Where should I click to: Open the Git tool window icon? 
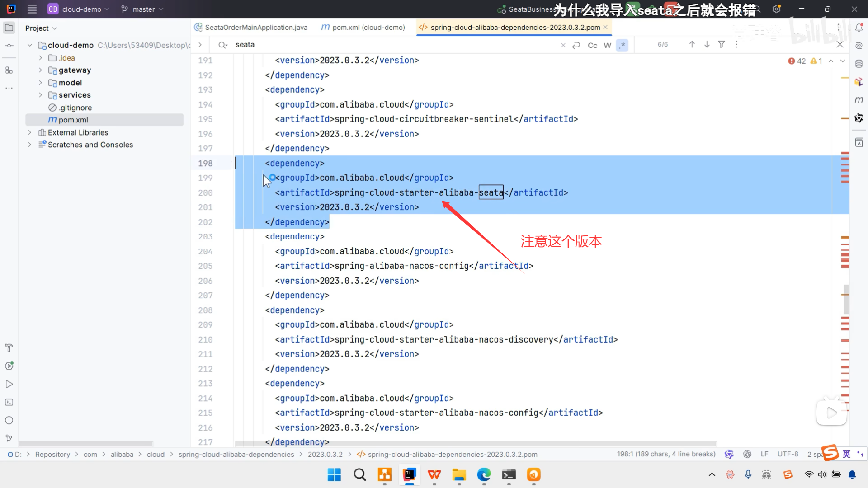click(9, 438)
